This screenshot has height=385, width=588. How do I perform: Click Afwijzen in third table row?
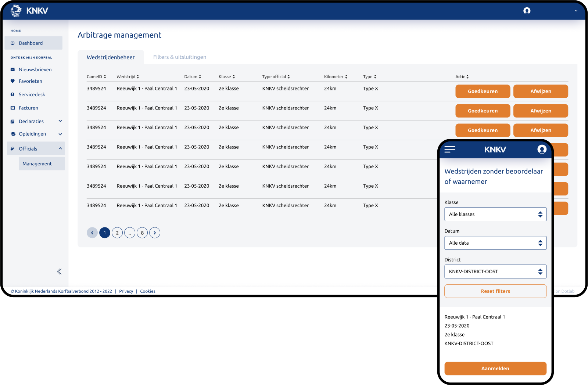(x=541, y=130)
